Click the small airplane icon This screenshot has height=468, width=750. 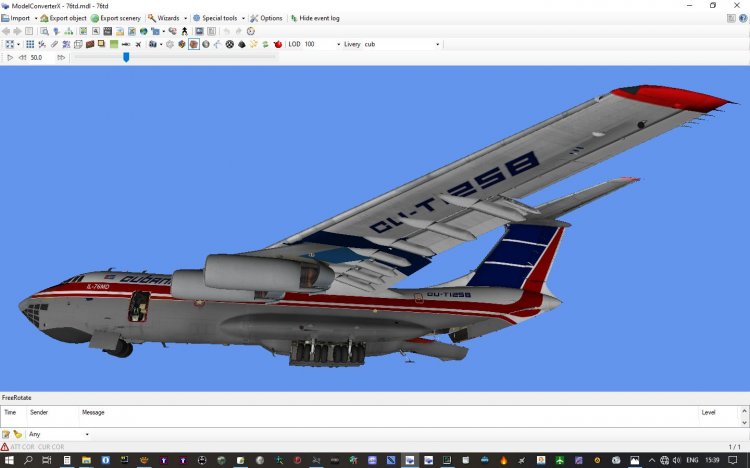[x=138, y=44]
